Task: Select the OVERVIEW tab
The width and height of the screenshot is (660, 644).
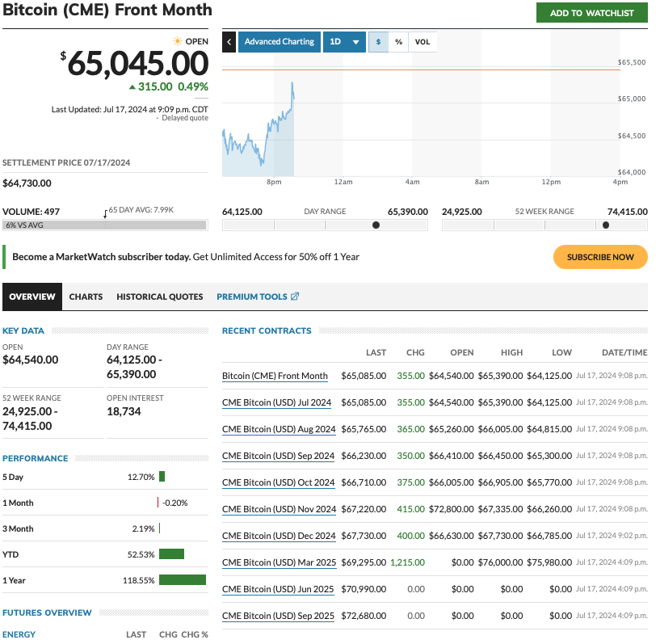Action: [32, 296]
